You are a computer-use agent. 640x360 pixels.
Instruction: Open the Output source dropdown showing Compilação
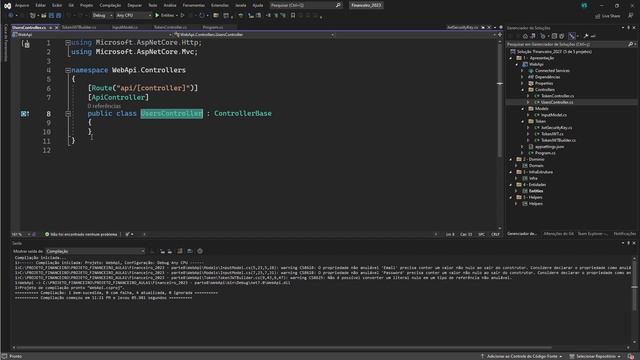pos(95,251)
